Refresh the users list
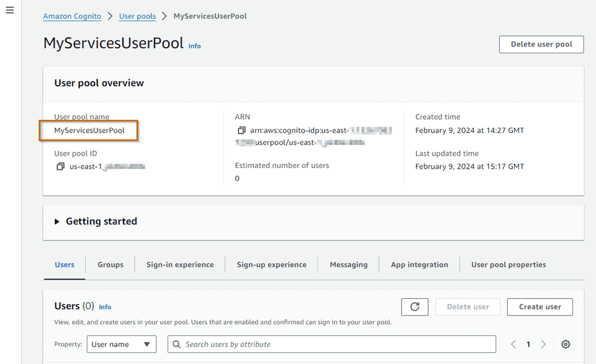596x364 pixels. click(414, 306)
